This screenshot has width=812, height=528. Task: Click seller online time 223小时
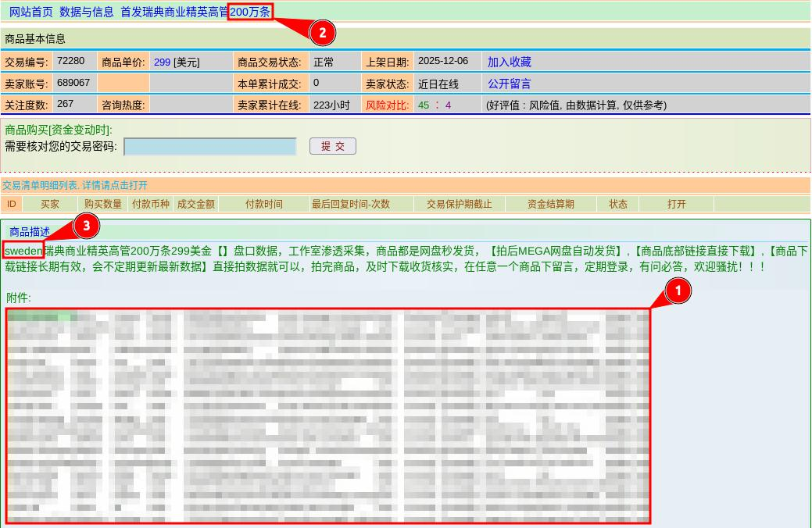click(331, 105)
